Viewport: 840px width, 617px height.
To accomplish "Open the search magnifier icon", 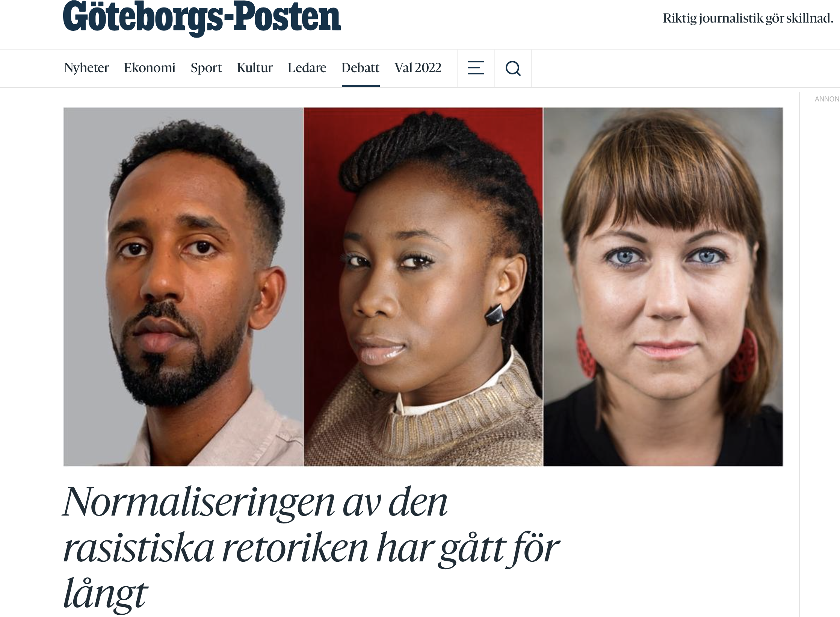I will coord(513,68).
